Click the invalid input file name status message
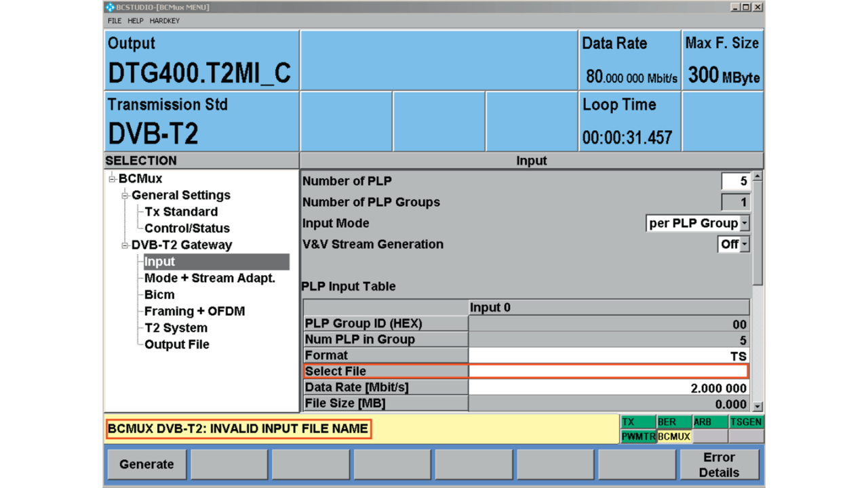Viewport: 868px width, 488px height. click(x=239, y=429)
